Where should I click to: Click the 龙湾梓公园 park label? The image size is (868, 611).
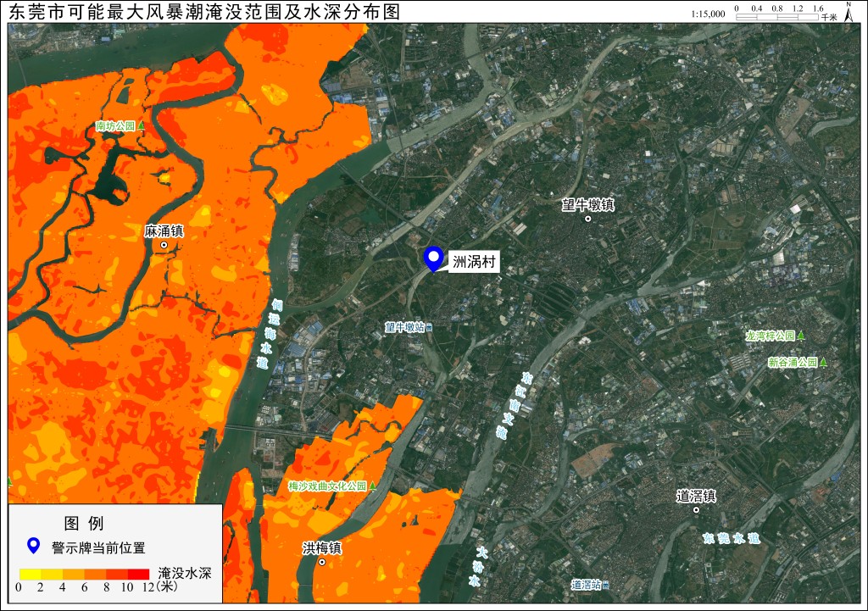(x=771, y=336)
